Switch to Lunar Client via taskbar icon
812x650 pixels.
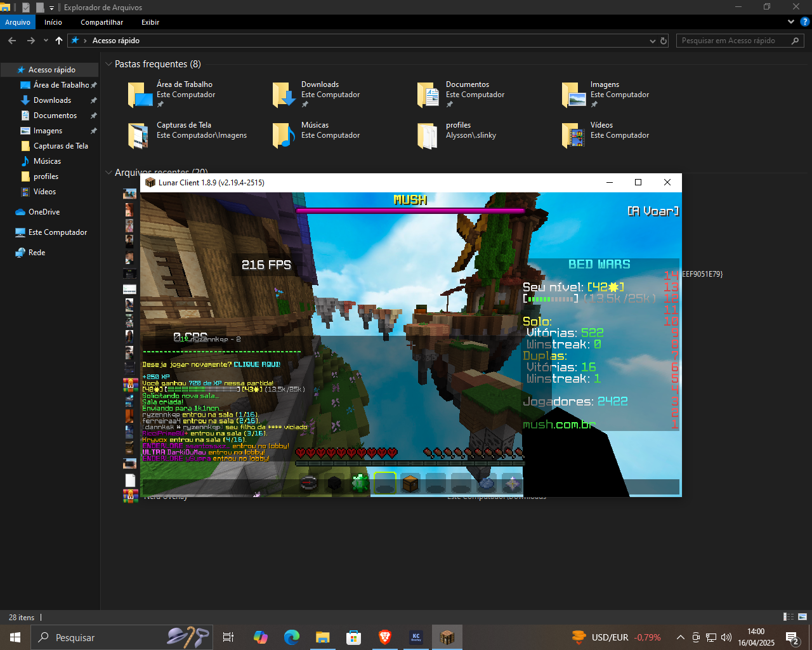pyautogui.click(x=447, y=637)
